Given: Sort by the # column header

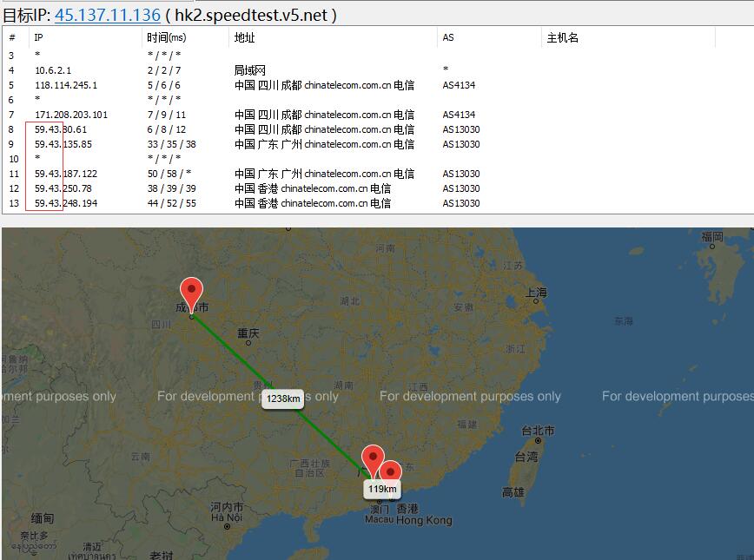Looking at the screenshot, I should pyautogui.click(x=16, y=37).
